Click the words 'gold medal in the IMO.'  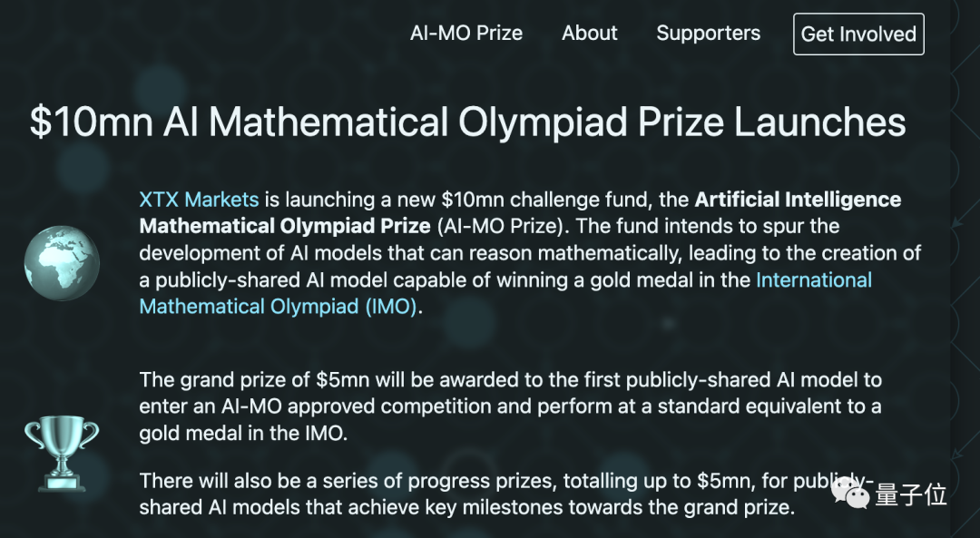(243, 433)
